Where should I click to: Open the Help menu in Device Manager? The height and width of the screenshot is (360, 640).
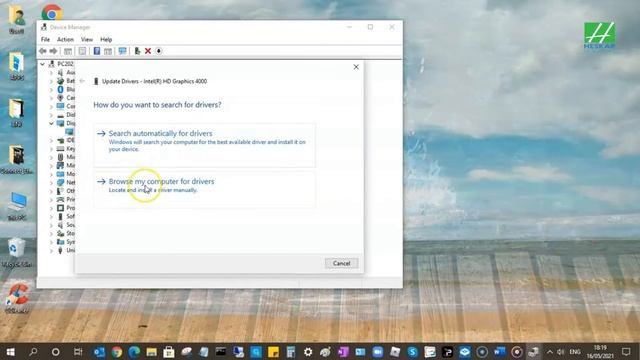click(x=106, y=40)
